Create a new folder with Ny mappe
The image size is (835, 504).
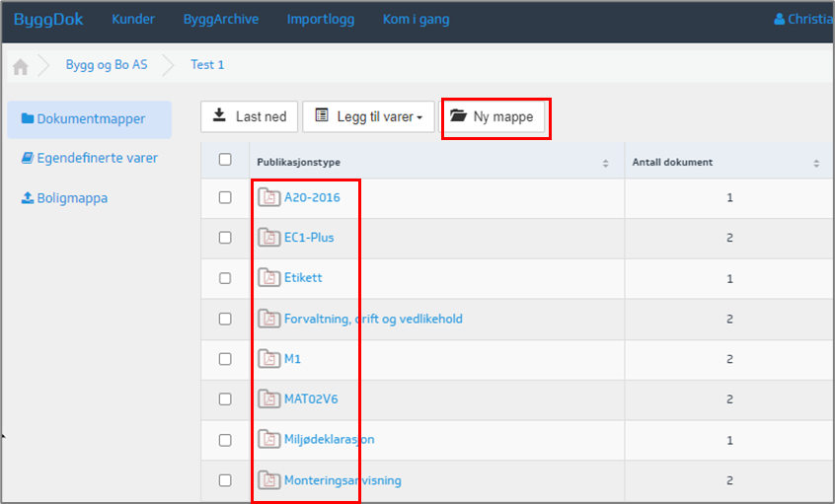pos(492,116)
